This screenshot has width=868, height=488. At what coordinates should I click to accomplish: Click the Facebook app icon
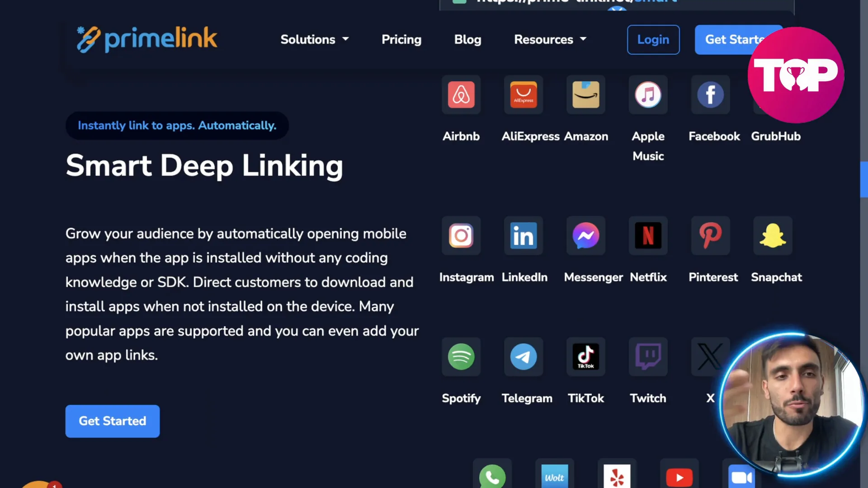pyautogui.click(x=711, y=94)
